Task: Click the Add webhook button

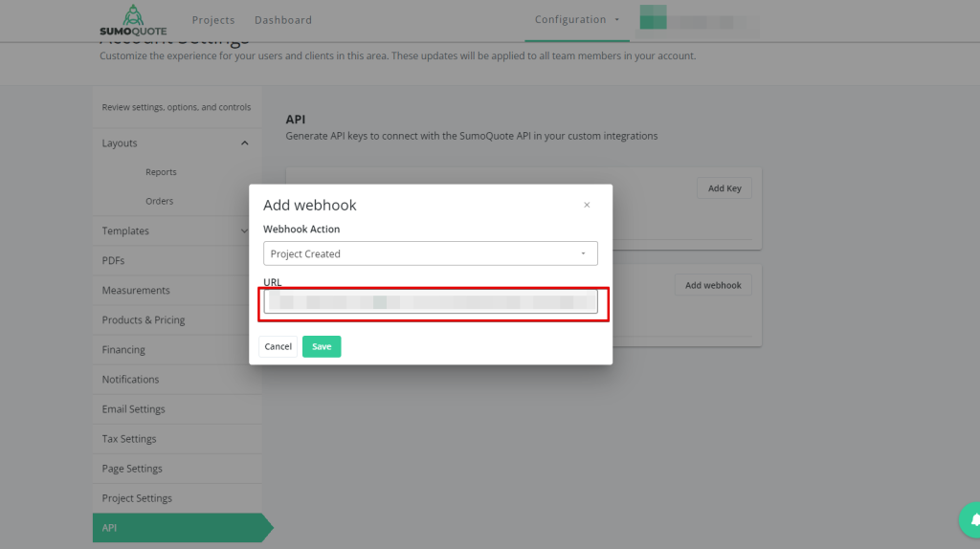Action: [x=713, y=285]
